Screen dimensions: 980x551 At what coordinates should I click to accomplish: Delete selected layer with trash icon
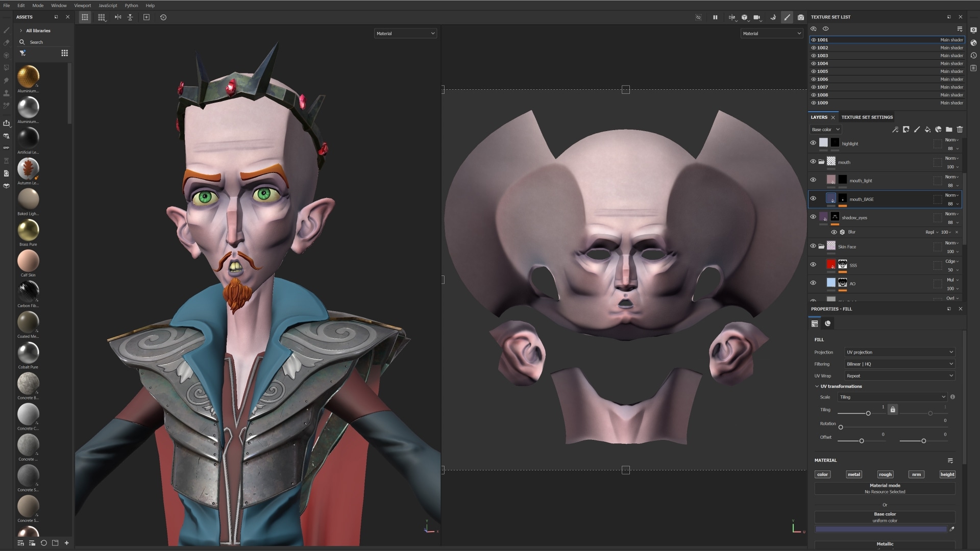[x=960, y=130]
